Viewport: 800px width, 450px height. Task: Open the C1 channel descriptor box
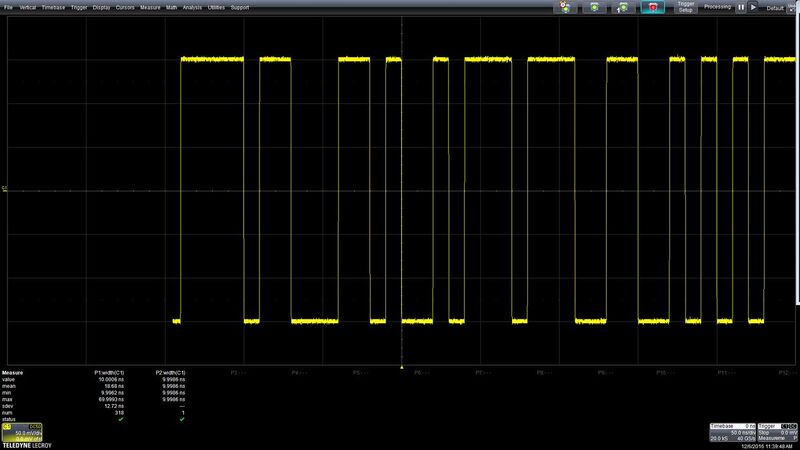pyautogui.click(x=22, y=432)
